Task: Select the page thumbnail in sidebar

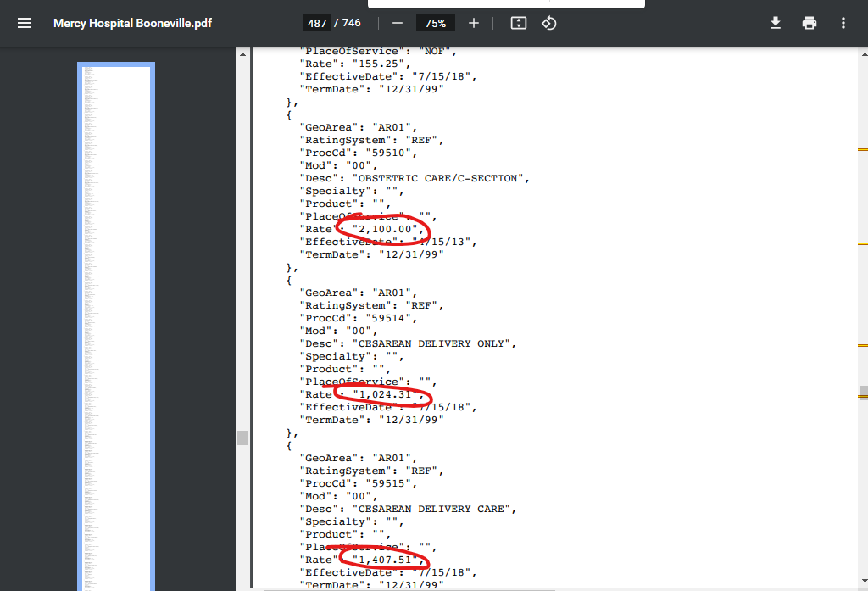Action: point(116,326)
